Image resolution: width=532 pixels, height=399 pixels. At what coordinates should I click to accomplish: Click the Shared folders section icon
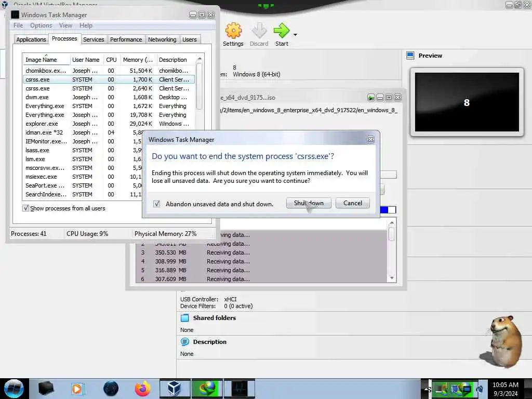pyautogui.click(x=184, y=318)
